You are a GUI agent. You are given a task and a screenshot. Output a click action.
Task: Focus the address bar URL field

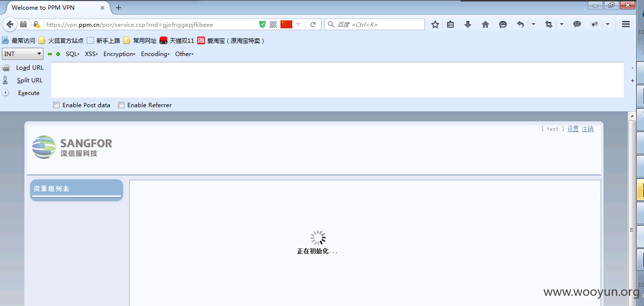tap(151, 24)
